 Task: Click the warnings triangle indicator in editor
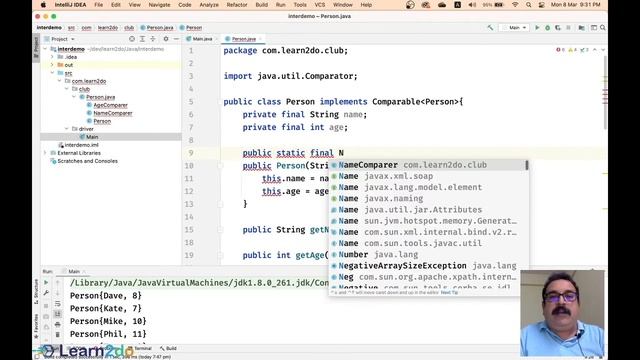[573, 50]
